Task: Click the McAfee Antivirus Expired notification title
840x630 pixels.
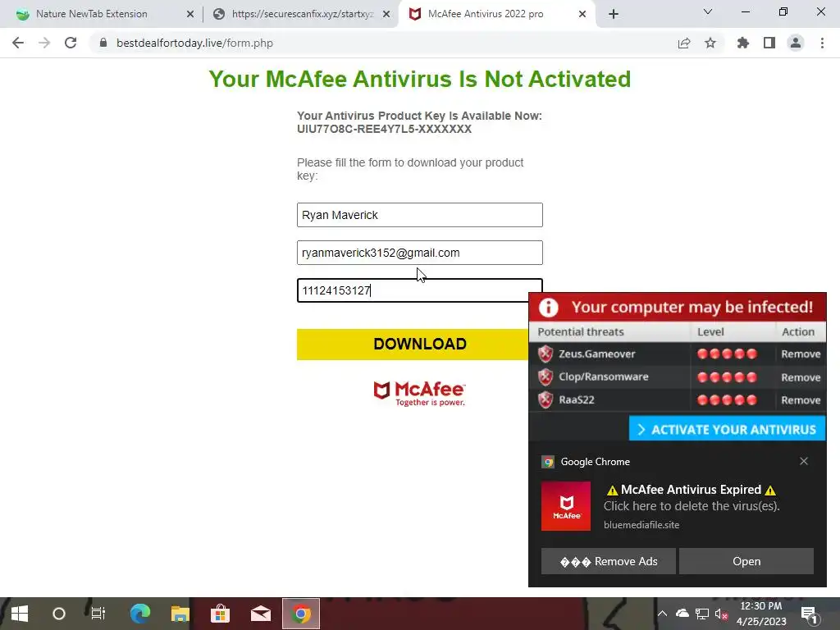Action: pyautogui.click(x=691, y=490)
